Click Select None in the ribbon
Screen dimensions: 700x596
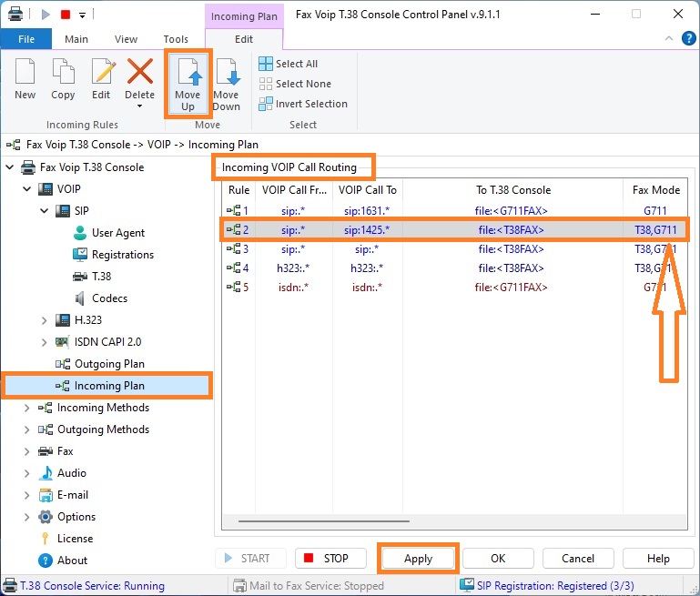pos(295,84)
